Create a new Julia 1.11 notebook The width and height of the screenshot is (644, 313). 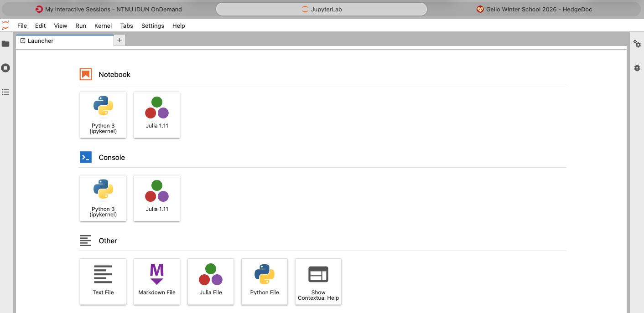click(157, 115)
